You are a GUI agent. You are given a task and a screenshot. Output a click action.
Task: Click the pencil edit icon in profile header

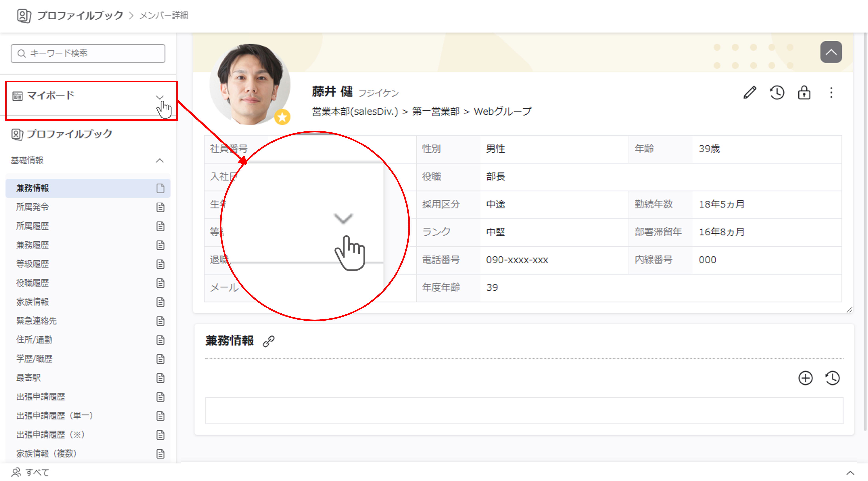(749, 93)
